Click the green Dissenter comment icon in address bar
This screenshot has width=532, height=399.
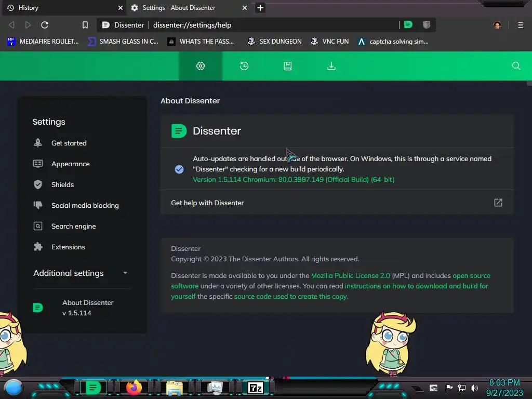pos(408,25)
